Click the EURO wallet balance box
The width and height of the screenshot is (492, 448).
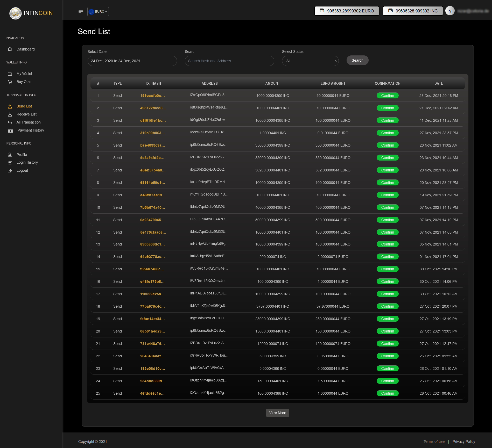[x=347, y=11]
